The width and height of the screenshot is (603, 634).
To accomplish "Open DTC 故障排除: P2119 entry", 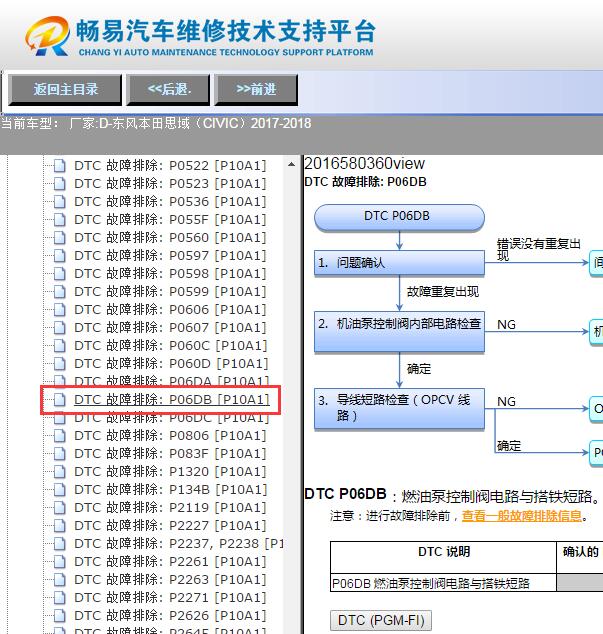I will (170, 507).
